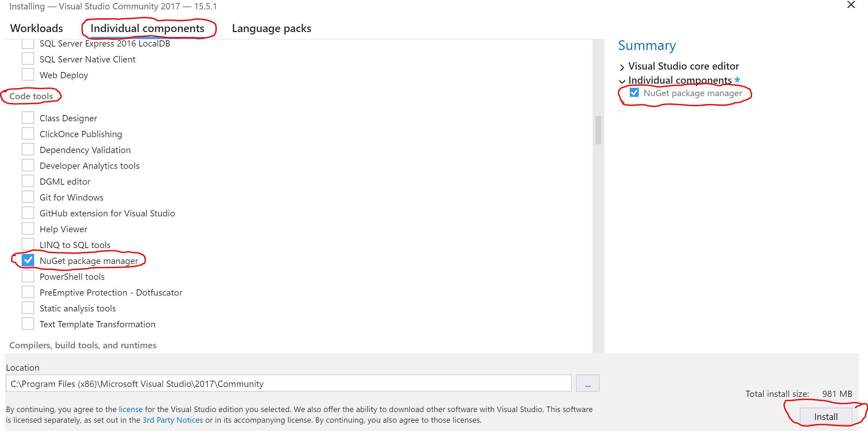This screenshot has width=868, height=431.
Task: Select GitHub extension for Visual Studio checkbox
Action: [x=28, y=213]
